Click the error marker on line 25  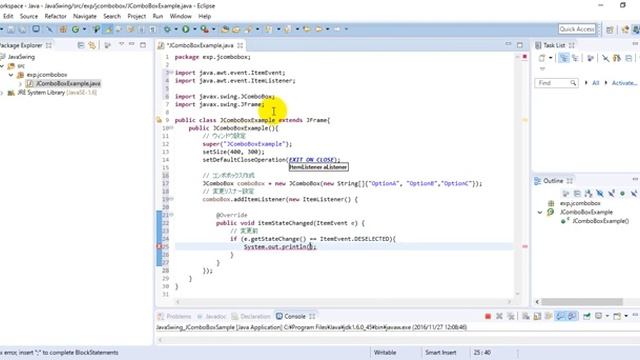click(x=160, y=247)
